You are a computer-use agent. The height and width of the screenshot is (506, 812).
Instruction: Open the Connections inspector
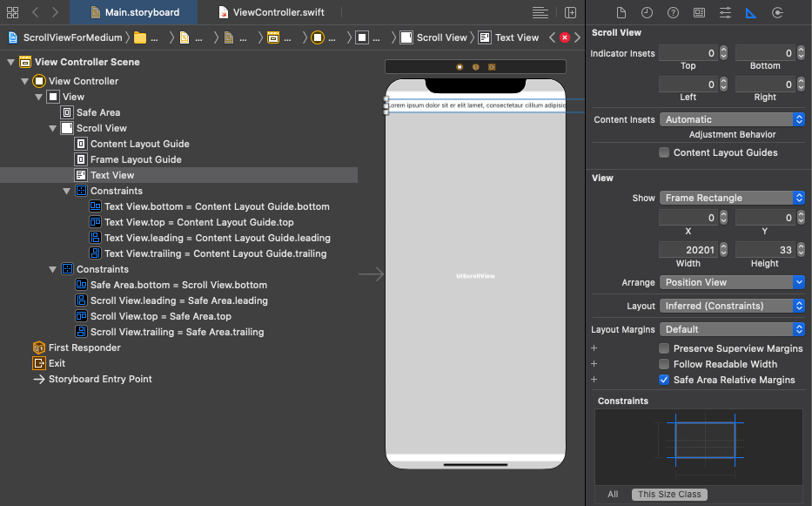[x=777, y=13]
